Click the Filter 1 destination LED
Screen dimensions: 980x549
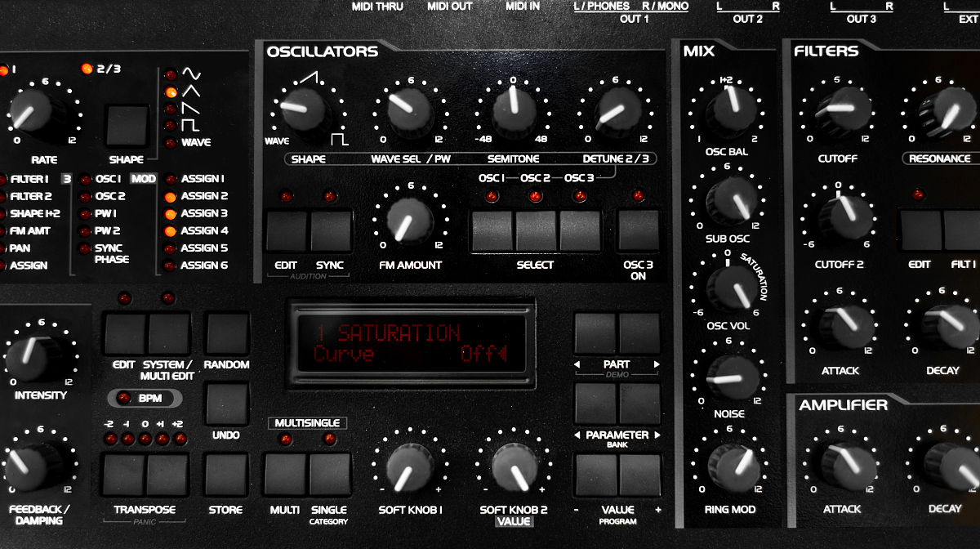click(x=2, y=179)
